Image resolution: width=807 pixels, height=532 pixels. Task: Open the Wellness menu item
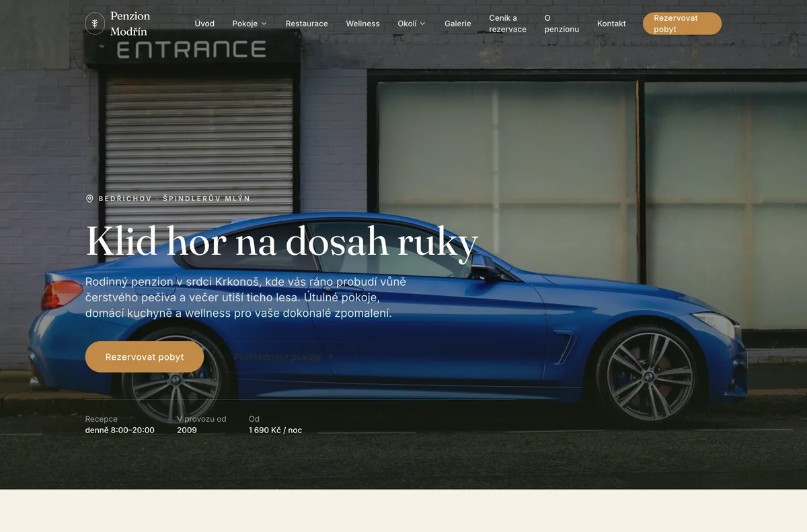[x=362, y=24]
